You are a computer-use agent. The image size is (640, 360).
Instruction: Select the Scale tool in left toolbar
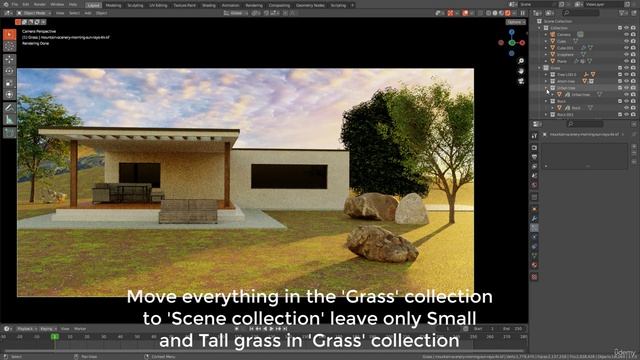[9, 83]
